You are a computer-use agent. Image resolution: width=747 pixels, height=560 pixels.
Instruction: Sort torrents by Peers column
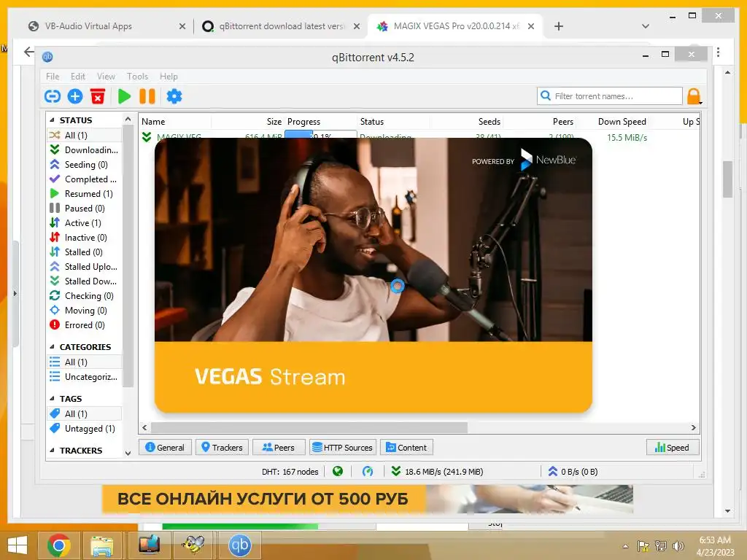click(562, 122)
